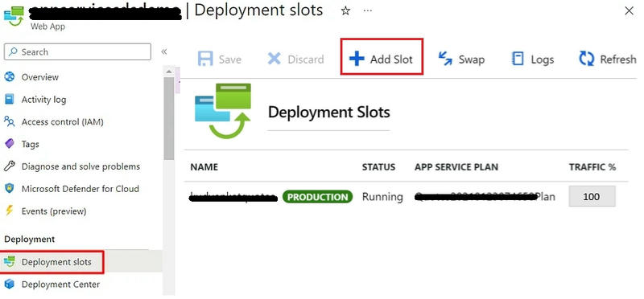Click the APP SERVICE PLAN column header
Image resolution: width=644 pixels, height=299 pixels.
(456, 167)
